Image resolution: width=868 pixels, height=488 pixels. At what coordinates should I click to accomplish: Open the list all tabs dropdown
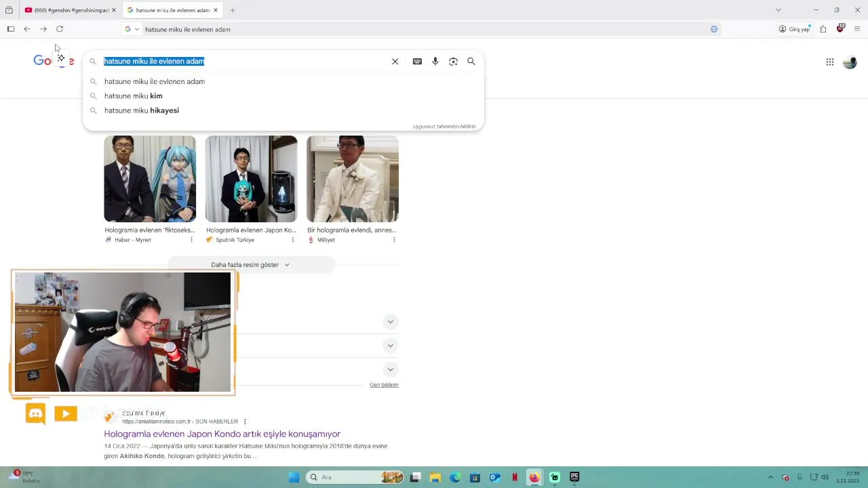[778, 10]
